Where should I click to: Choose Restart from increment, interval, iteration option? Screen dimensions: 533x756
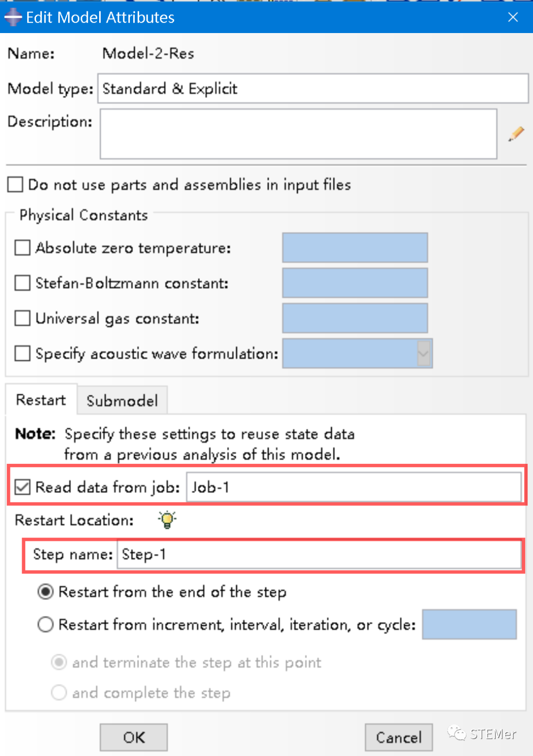pyautogui.click(x=46, y=625)
